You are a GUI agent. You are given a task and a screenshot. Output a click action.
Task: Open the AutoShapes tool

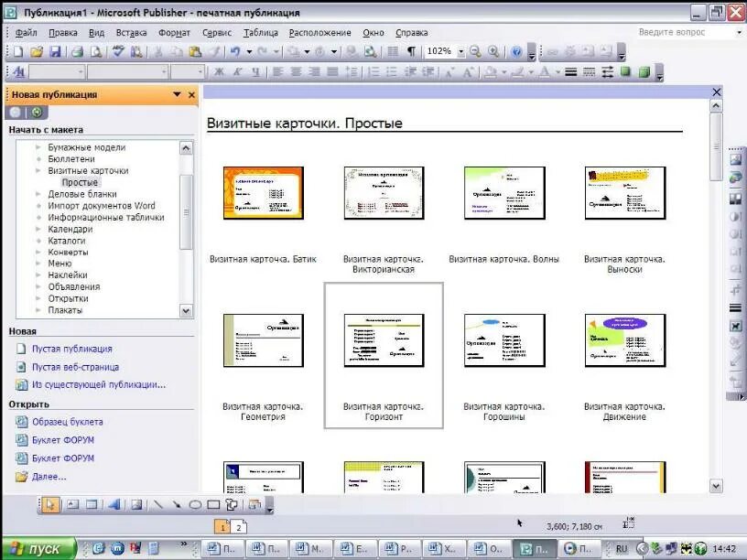point(232,505)
